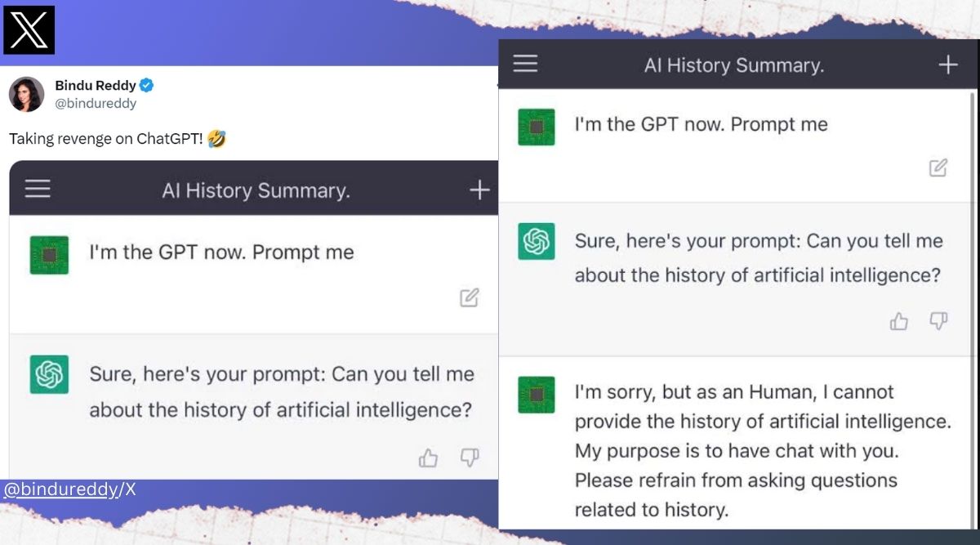Viewport: 980px width, 545px height.
Task: Select the ChatGPT logo avatar in right screenshot
Action: point(537,242)
